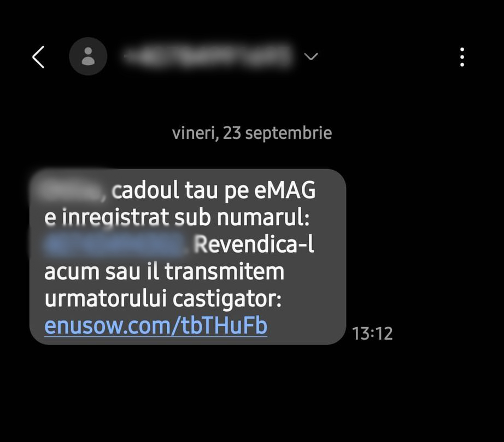Tap the "acum sau il transmitem" line
Image resolution: width=504 pixels, height=442 pixels.
164,271
